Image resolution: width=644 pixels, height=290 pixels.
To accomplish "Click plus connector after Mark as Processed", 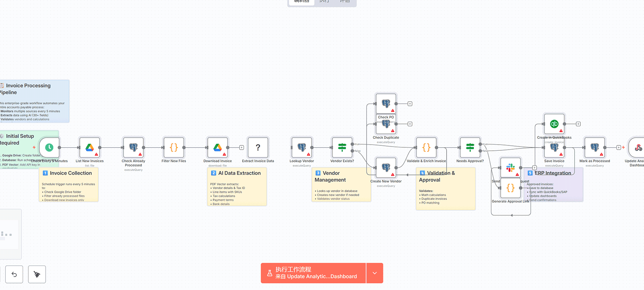I will [x=618, y=147].
